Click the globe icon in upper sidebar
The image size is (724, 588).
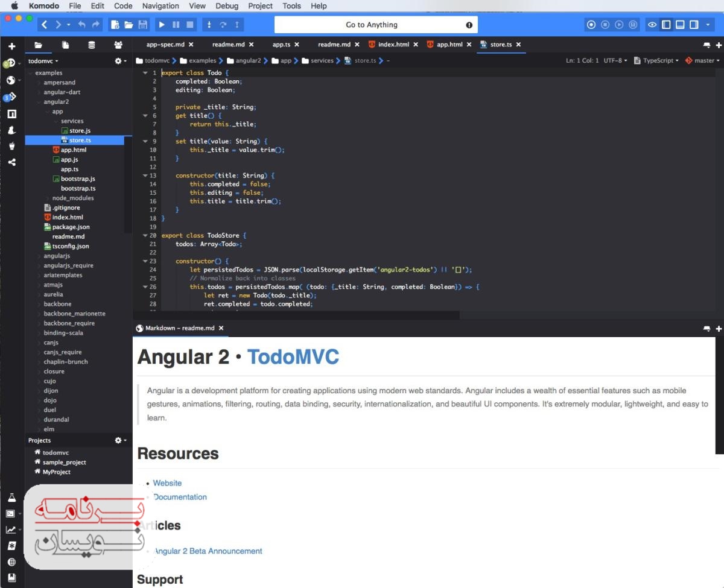click(10, 80)
